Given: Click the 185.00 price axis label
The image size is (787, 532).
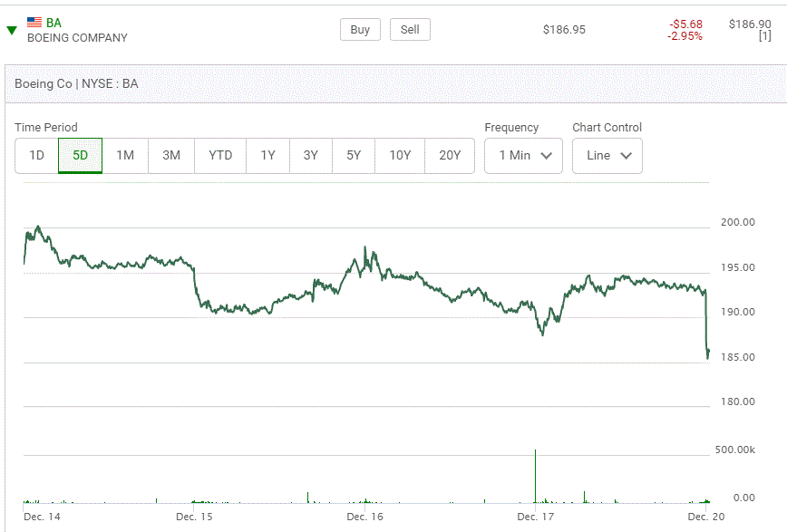Looking at the screenshot, I should point(738,357).
